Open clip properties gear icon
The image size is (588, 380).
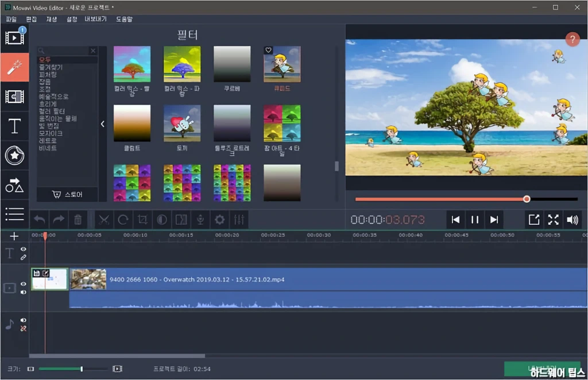pyautogui.click(x=220, y=220)
